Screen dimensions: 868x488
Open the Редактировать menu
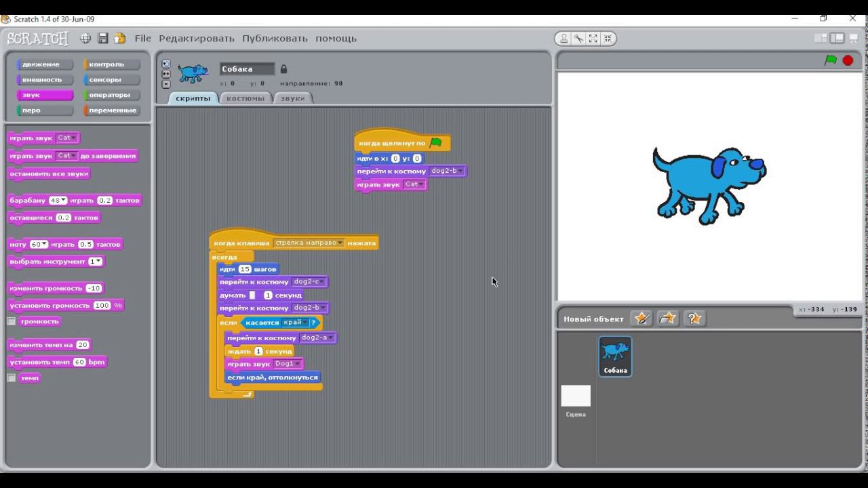[x=197, y=39]
